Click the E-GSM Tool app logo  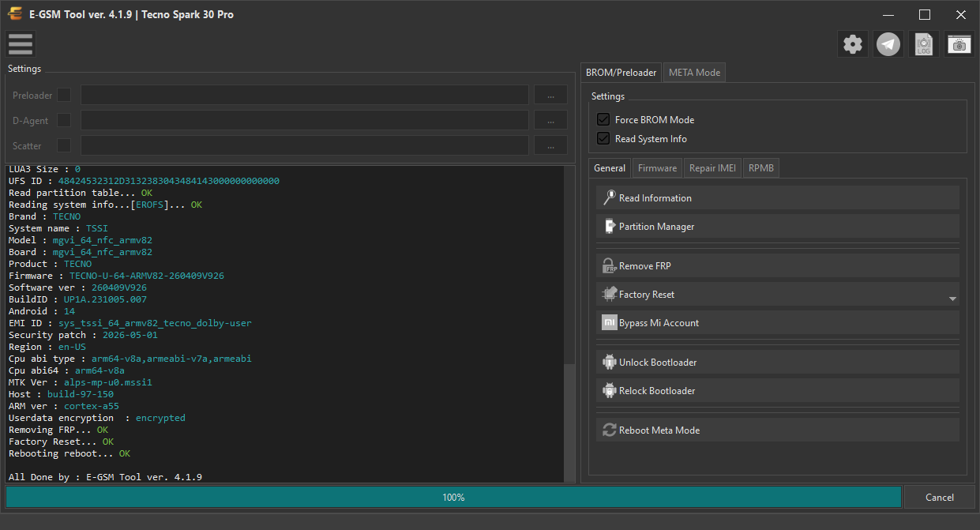pos(15,14)
